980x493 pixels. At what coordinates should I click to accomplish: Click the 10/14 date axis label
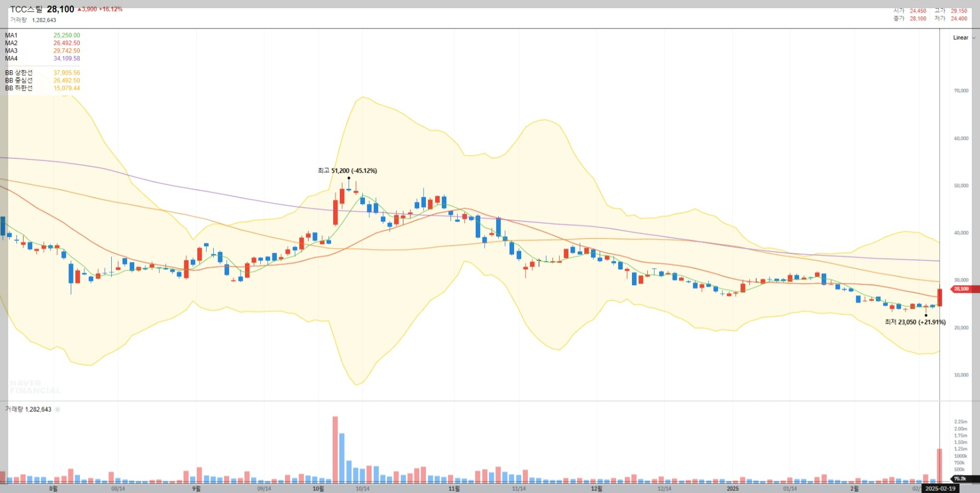coord(362,489)
